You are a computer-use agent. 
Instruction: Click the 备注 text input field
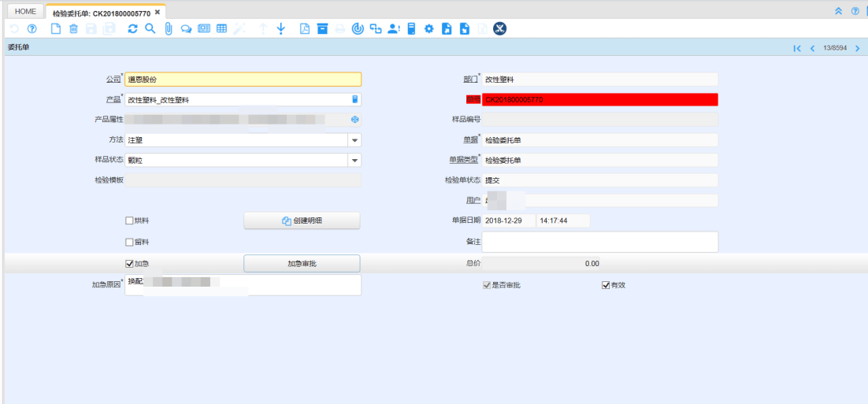point(599,242)
